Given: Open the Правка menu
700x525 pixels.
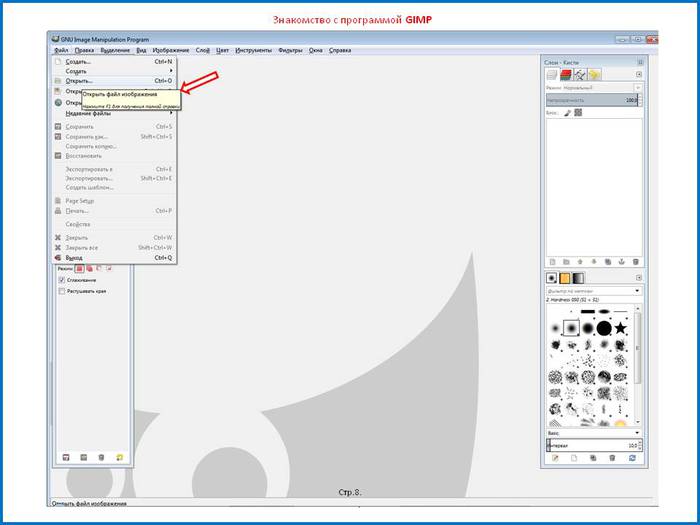Looking at the screenshot, I should pyautogui.click(x=84, y=50).
